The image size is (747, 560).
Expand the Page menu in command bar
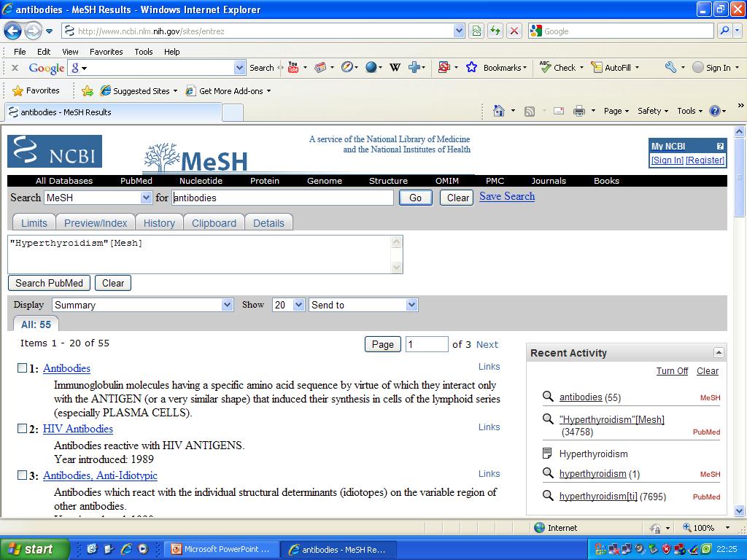coord(616,111)
